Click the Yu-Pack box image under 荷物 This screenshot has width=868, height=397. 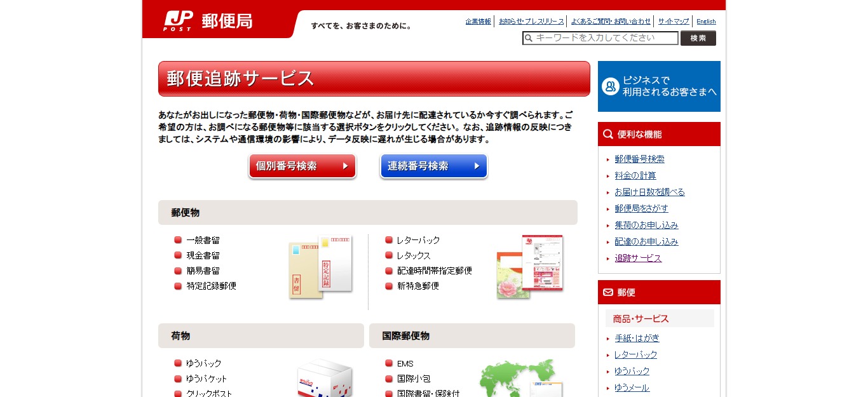click(325, 379)
